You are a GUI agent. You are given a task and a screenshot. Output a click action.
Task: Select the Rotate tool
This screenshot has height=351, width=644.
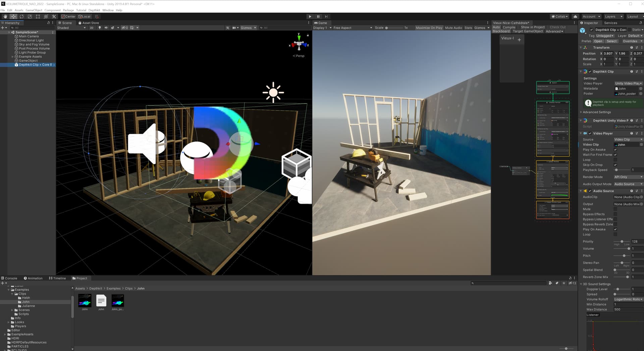(21, 16)
